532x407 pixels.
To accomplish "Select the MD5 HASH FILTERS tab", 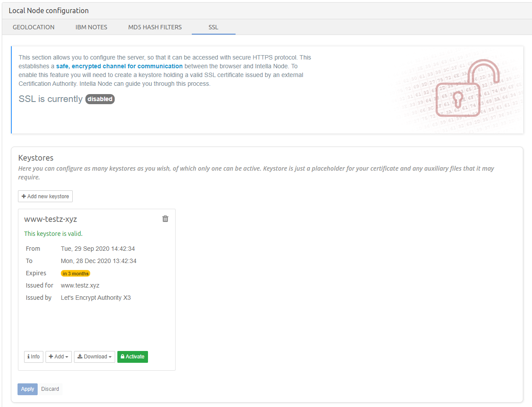I will pos(155,27).
